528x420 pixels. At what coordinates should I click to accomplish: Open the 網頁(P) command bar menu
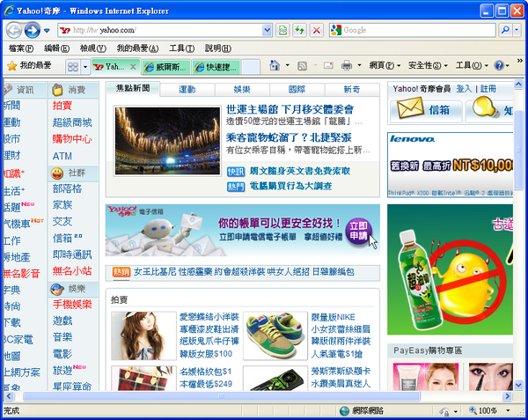(x=385, y=65)
